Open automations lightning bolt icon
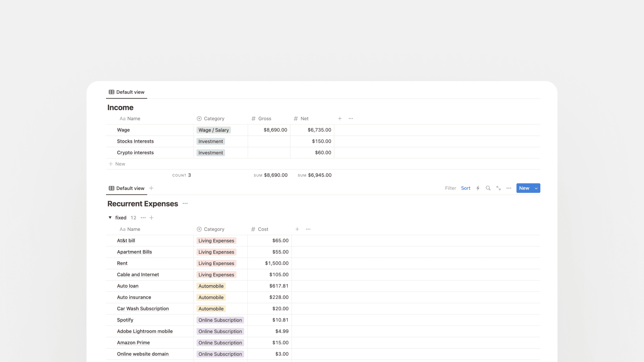The width and height of the screenshot is (644, 362). 478,188
